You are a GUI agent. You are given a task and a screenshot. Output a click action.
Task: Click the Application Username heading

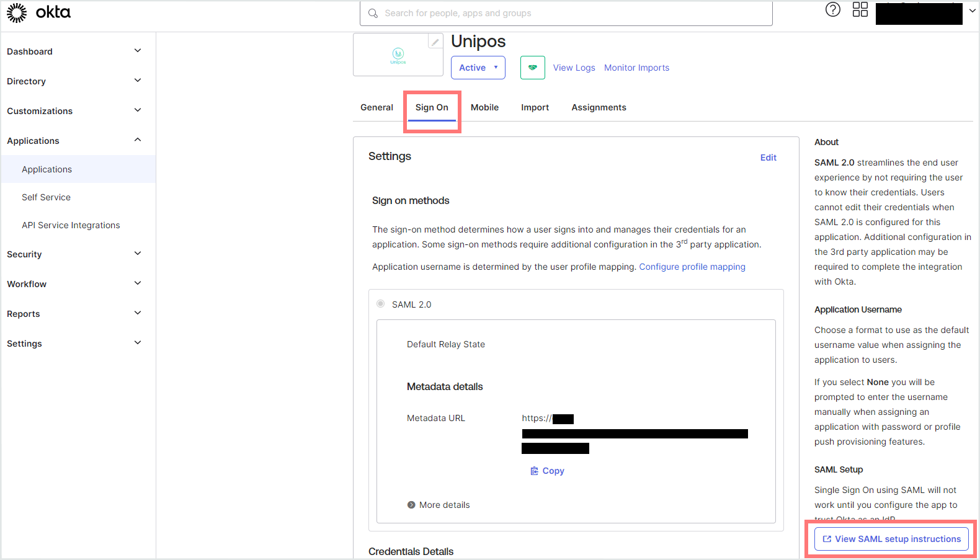858,309
